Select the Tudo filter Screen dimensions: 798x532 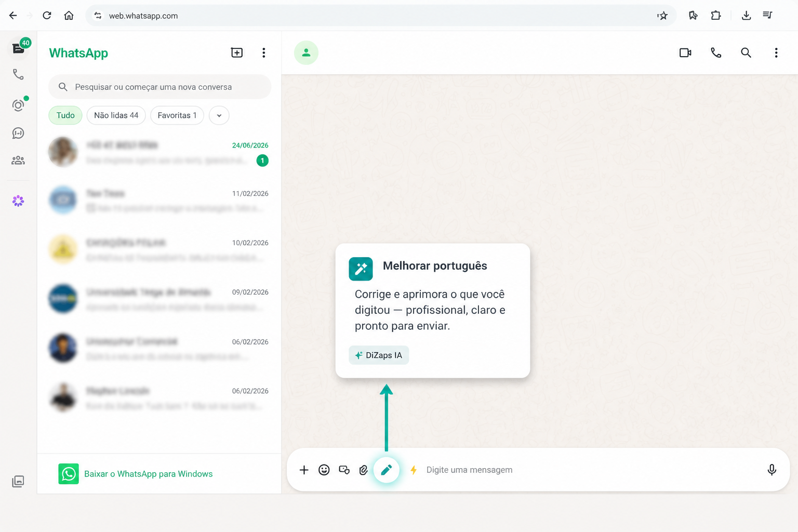pos(65,115)
